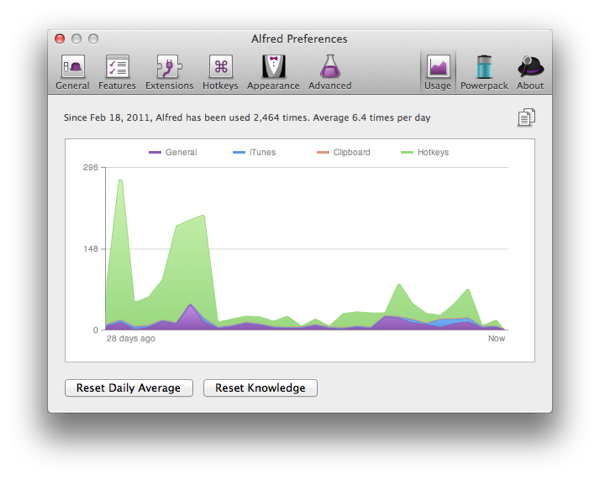Click the Clipboard legend entry
This screenshot has height=479, width=600.
point(344,152)
